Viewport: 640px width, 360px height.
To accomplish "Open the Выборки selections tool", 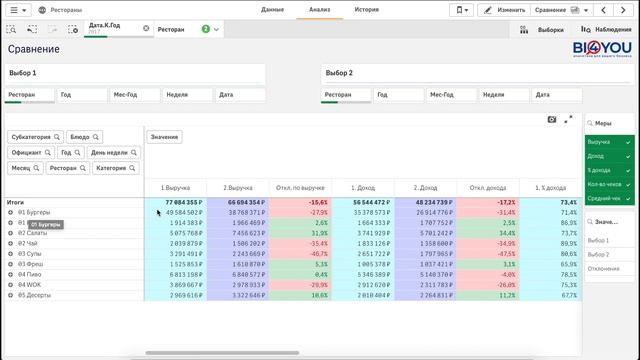I will pos(542,29).
